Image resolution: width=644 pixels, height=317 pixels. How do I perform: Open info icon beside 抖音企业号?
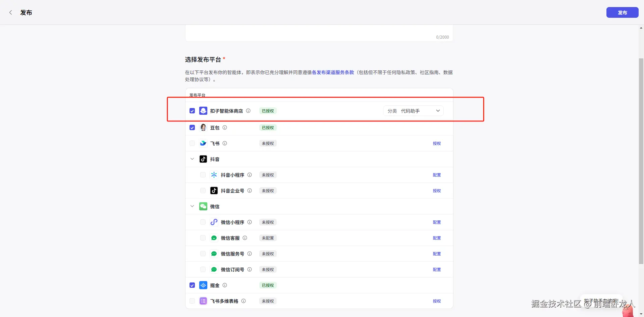[250, 191]
